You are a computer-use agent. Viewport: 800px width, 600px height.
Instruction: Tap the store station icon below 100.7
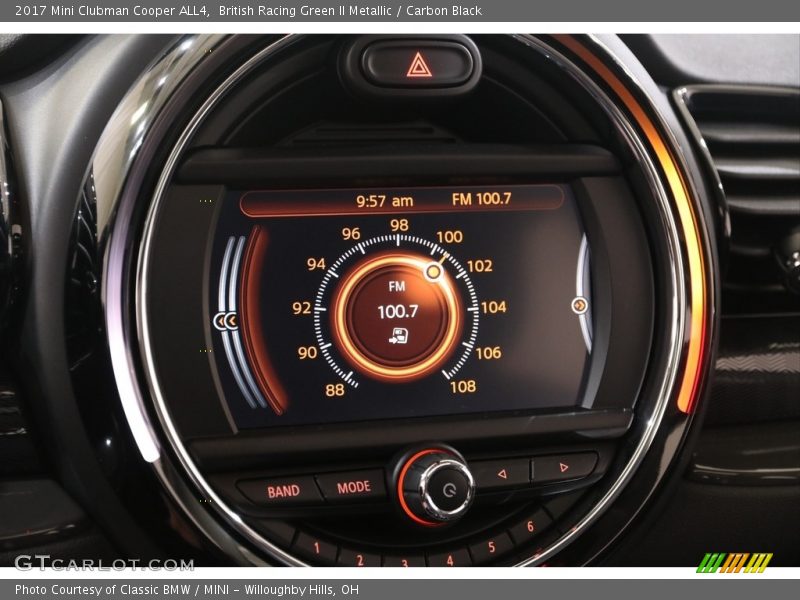[399, 336]
